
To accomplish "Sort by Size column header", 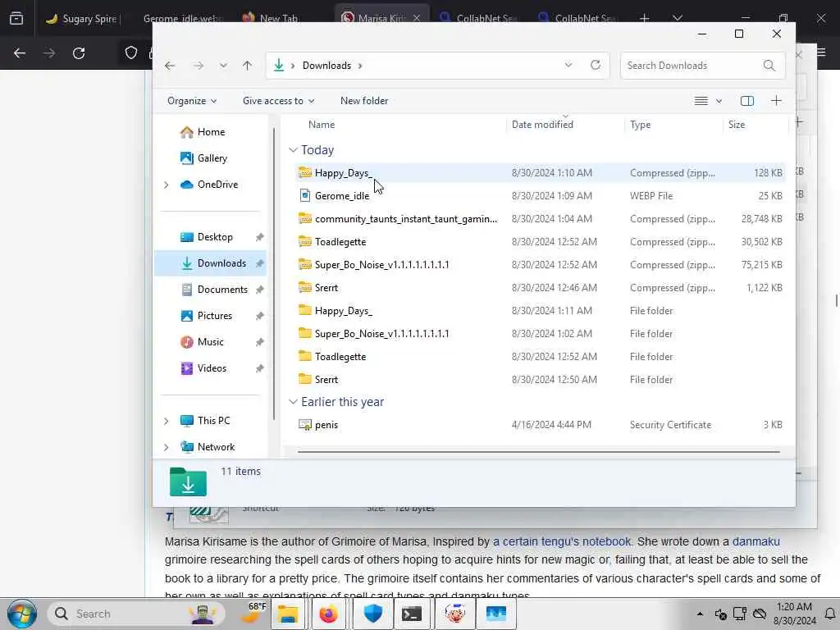I will coord(736,125).
